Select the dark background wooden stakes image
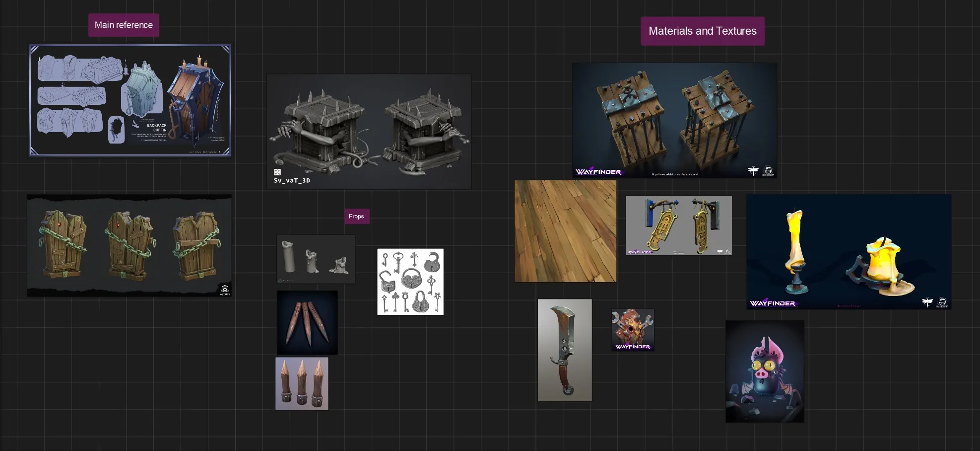The image size is (980, 451). (307, 322)
